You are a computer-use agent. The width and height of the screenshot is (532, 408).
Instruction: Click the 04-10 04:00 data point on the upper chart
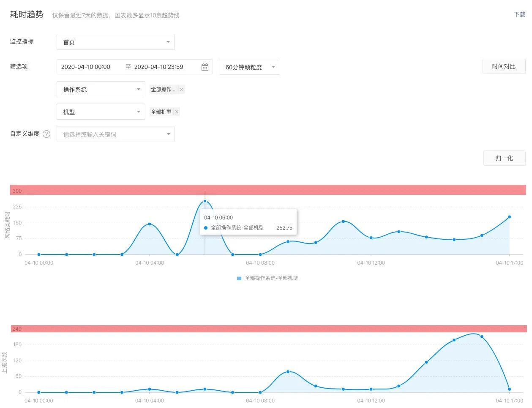pyautogui.click(x=150, y=224)
